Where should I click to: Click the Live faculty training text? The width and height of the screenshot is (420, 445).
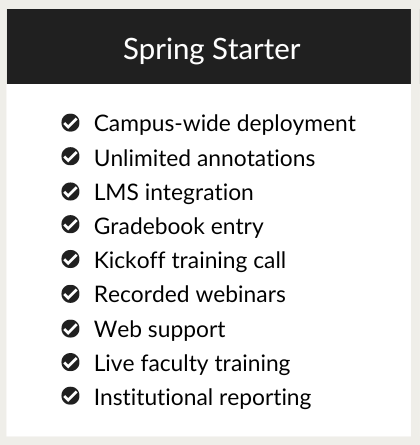click(x=192, y=364)
